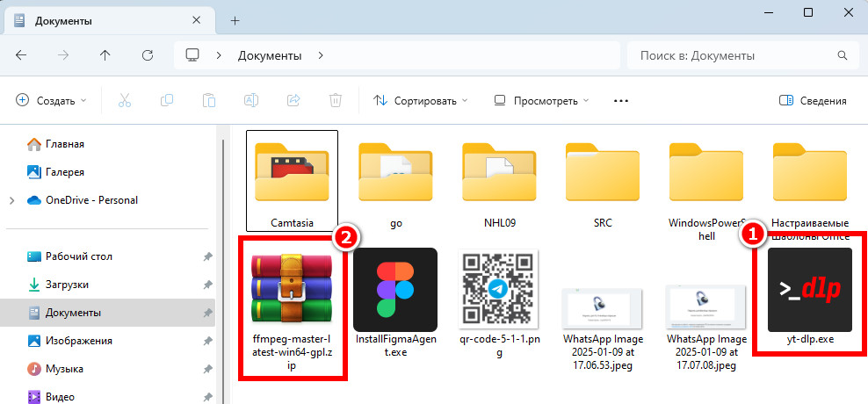This screenshot has width=868, height=404.
Task: Click the Delete trash icon
Action: pos(336,101)
